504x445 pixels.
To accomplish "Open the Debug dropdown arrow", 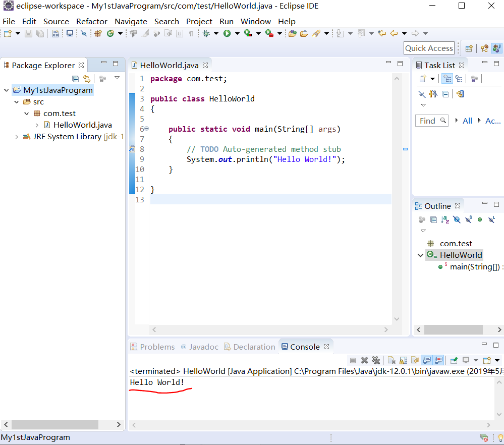I will click(216, 33).
